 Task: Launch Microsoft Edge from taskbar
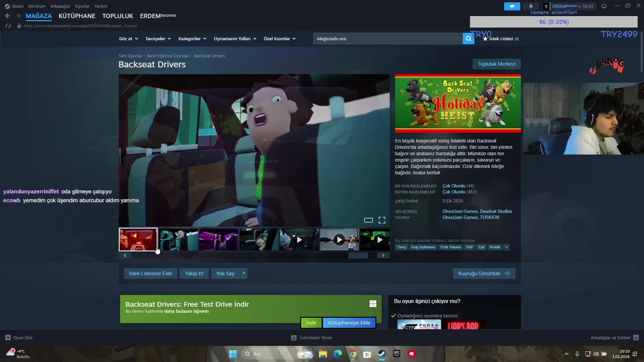(338, 354)
